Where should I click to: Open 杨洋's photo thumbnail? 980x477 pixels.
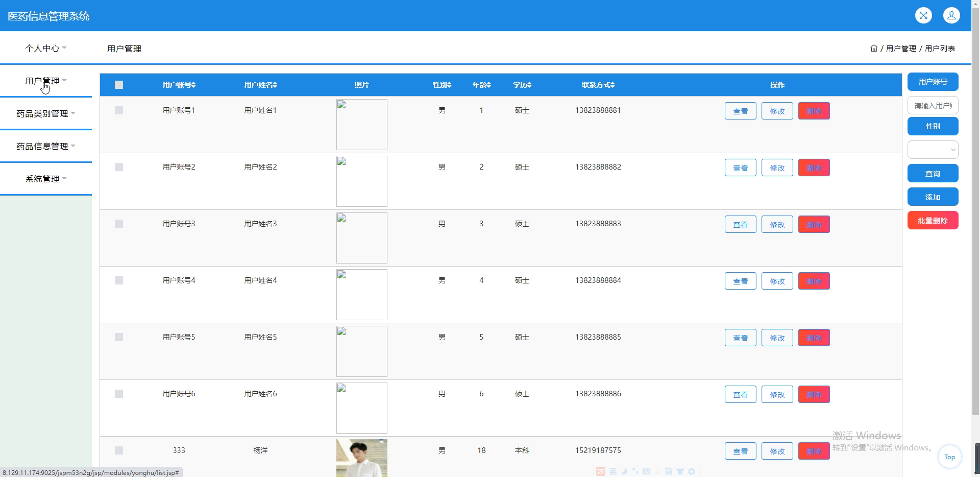(x=362, y=458)
